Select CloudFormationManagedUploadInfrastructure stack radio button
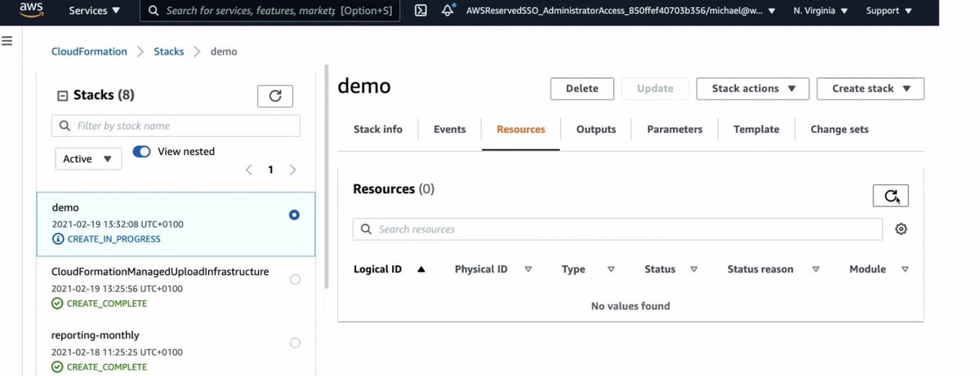Screen dimensions: 980x376 [295, 279]
